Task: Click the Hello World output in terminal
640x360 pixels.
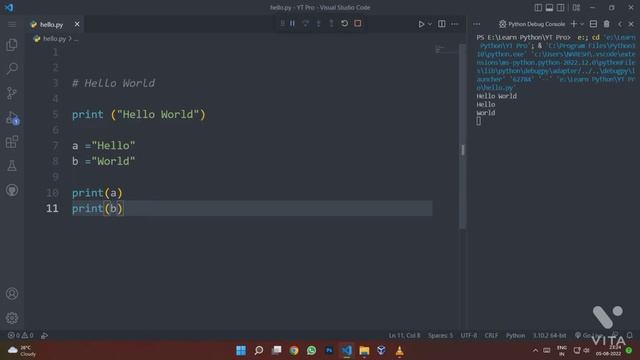Action: (x=496, y=96)
